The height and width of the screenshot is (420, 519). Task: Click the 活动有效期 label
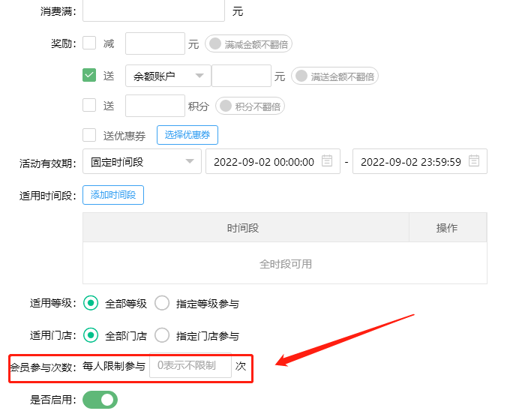point(48,163)
